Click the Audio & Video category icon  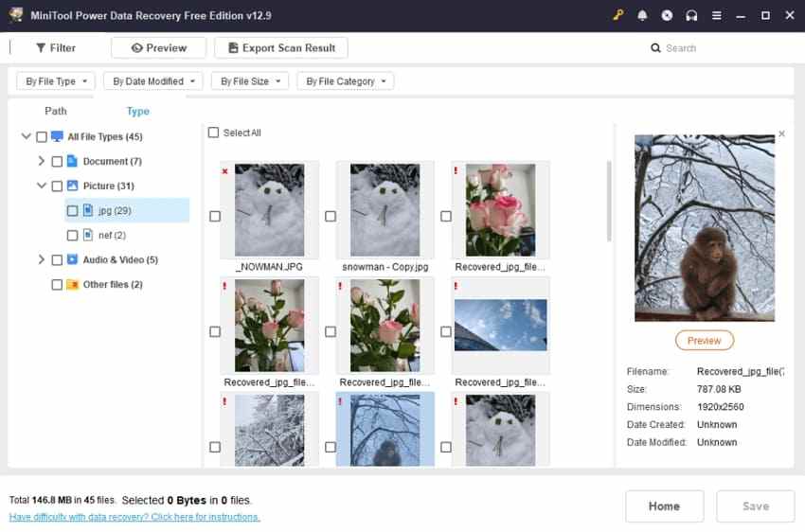tap(72, 259)
